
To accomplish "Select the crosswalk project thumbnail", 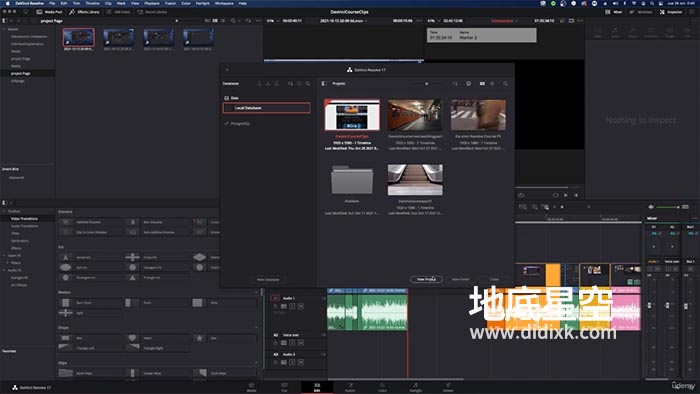I will (478, 115).
